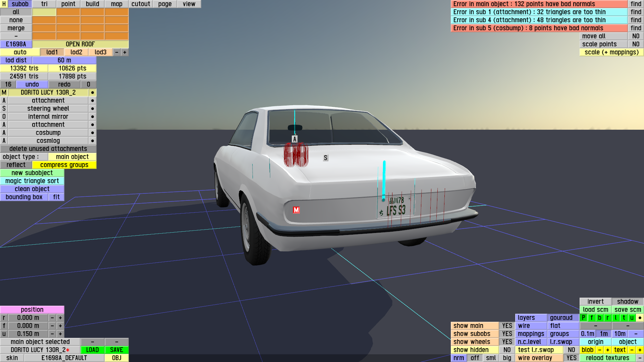Click the dot beside cosbump subobject
The height and width of the screenshot is (362, 644).
click(93, 133)
